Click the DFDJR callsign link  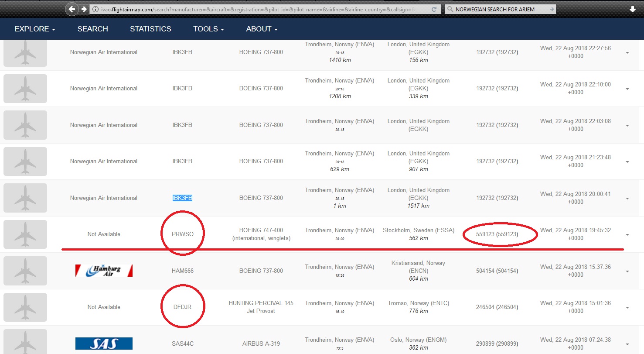pyautogui.click(x=182, y=307)
